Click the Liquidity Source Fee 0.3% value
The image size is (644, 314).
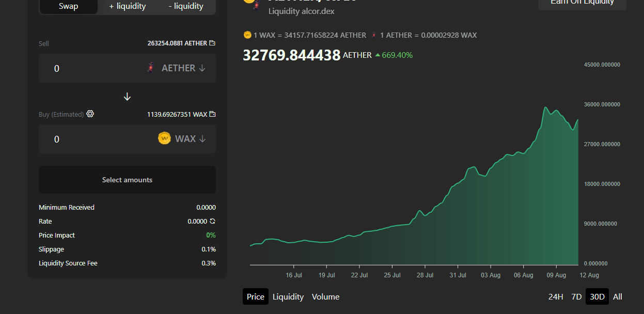click(209, 263)
